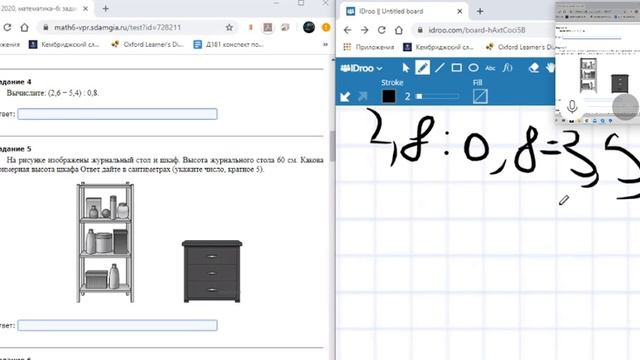The width and height of the screenshot is (640, 360).
Task: Open Кембриджский bookmark in the sdamgia window
Action: tap(64, 44)
